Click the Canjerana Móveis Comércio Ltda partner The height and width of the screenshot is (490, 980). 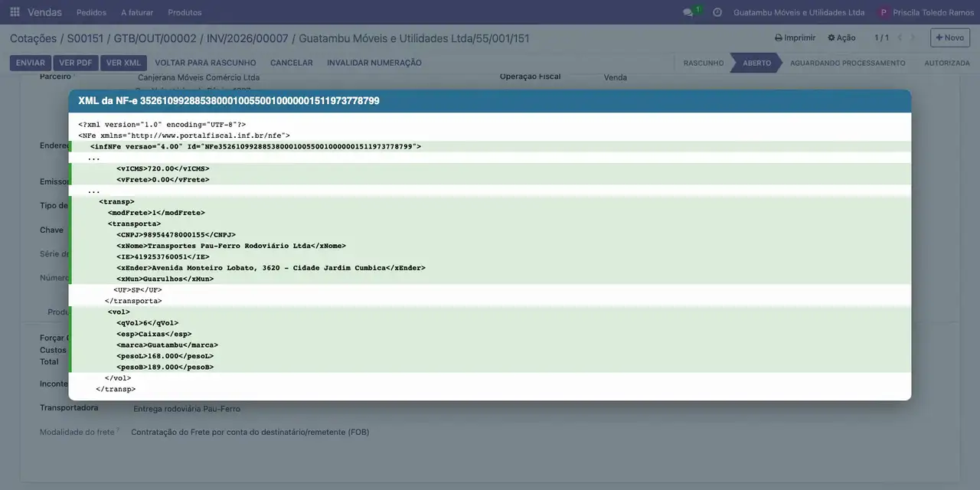[198, 78]
